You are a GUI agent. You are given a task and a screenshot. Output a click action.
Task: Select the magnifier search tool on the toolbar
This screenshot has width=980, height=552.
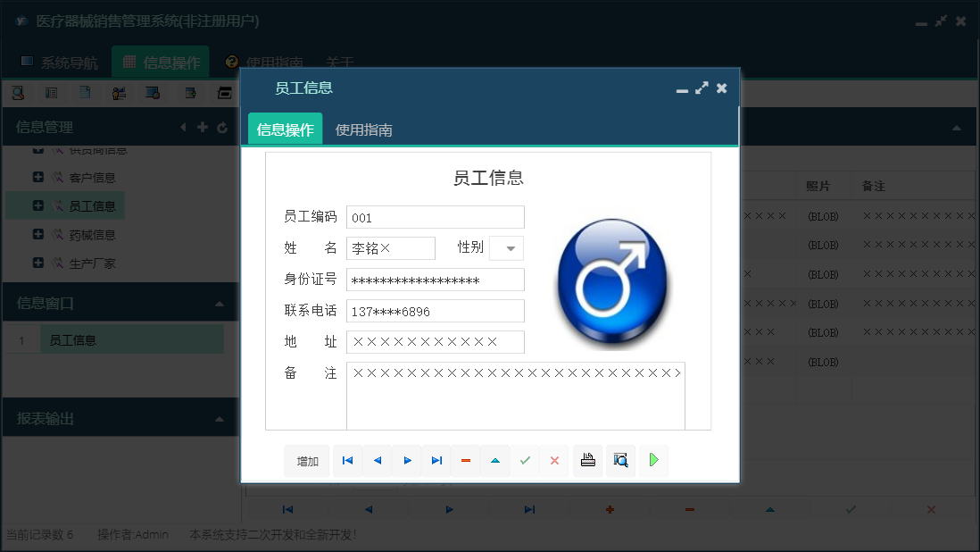20,92
